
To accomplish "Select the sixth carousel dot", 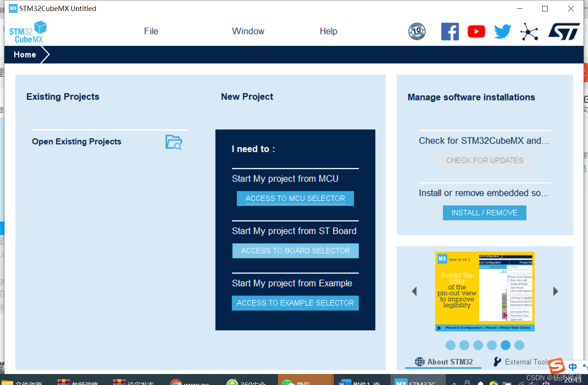I will click(x=519, y=345).
